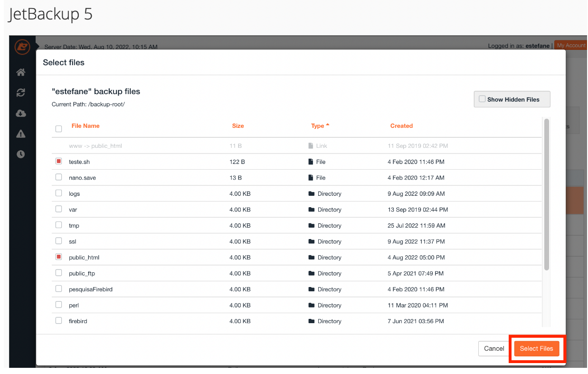The height and width of the screenshot is (374, 588).
Task: Sort by Size column header
Action: click(238, 126)
